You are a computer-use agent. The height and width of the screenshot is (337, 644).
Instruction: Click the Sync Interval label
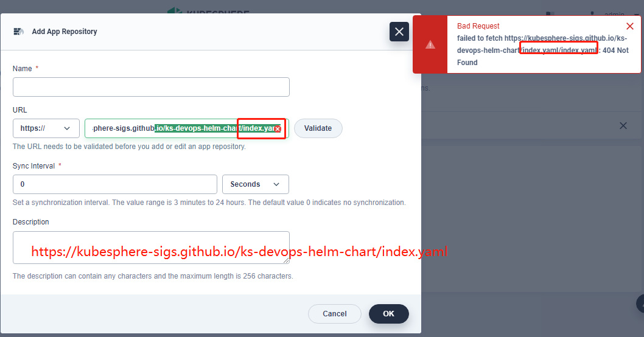[x=33, y=166]
